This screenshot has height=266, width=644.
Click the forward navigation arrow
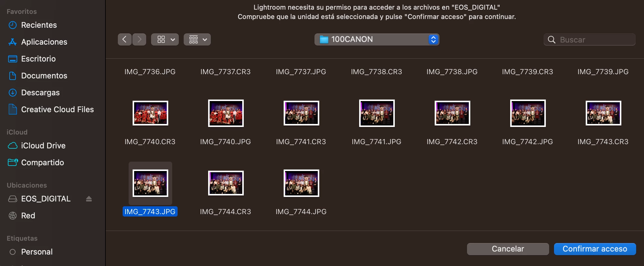coord(139,40)
